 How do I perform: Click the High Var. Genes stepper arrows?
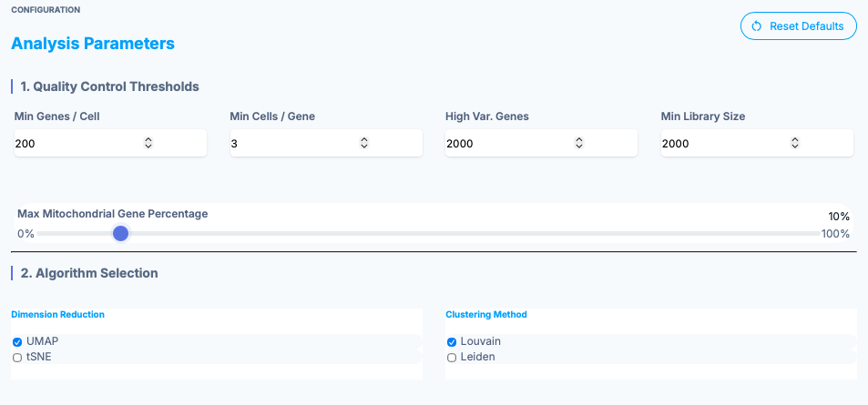pyautogui.click(x=579, y=143)
